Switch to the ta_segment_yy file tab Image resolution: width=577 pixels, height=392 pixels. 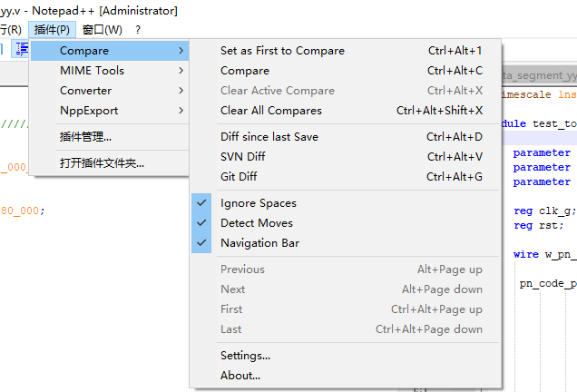pyautogui.click(x=539, y=75)
